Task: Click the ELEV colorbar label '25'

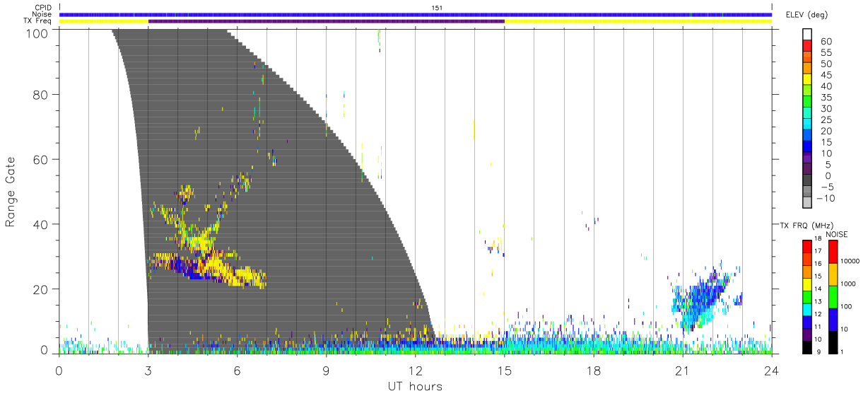Action: [826, 120]
